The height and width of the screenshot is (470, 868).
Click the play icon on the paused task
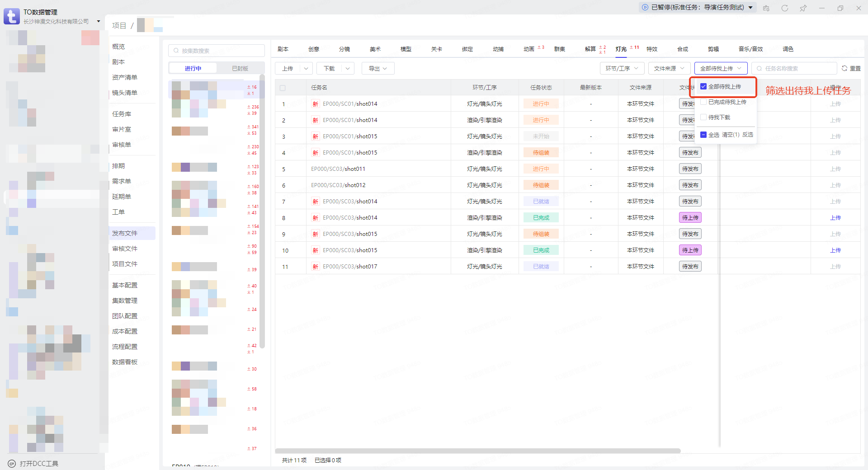click(x=645, y=7)
